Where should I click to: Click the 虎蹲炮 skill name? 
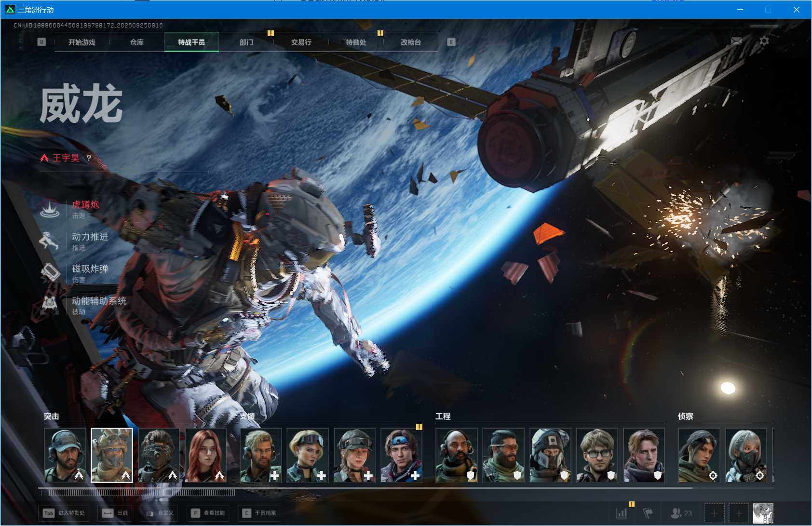point(85,204)
